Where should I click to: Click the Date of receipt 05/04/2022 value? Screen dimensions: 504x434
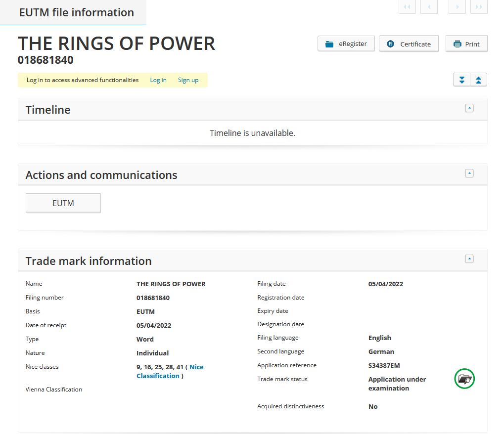click(154, 325)
